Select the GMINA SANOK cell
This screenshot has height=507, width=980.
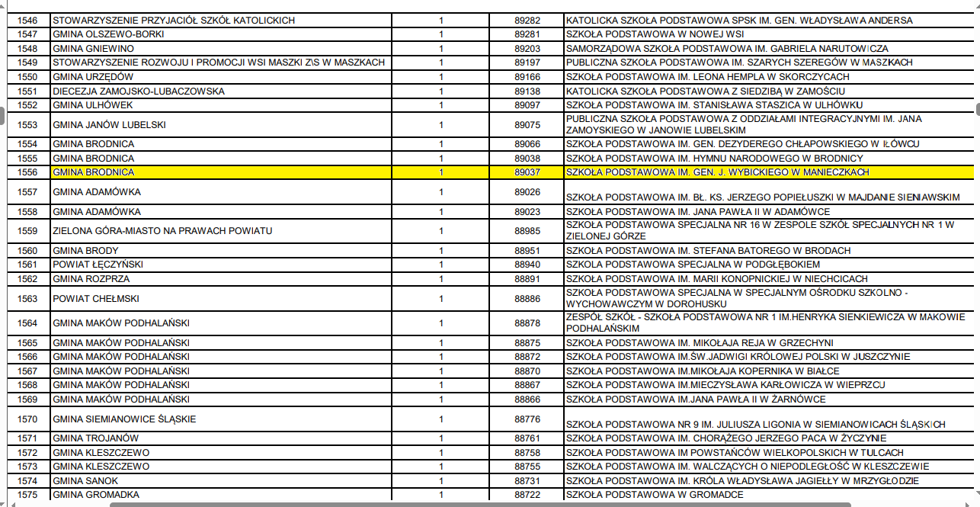[221, 480]
